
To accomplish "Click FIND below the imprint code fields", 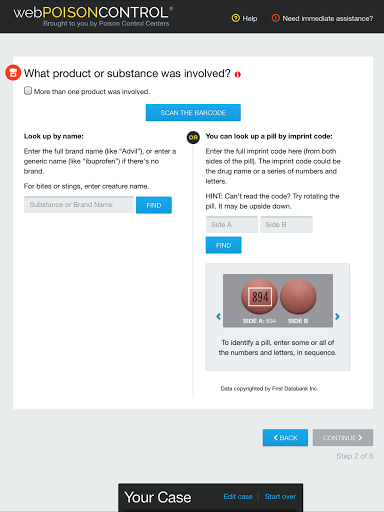I will (223, 245).
